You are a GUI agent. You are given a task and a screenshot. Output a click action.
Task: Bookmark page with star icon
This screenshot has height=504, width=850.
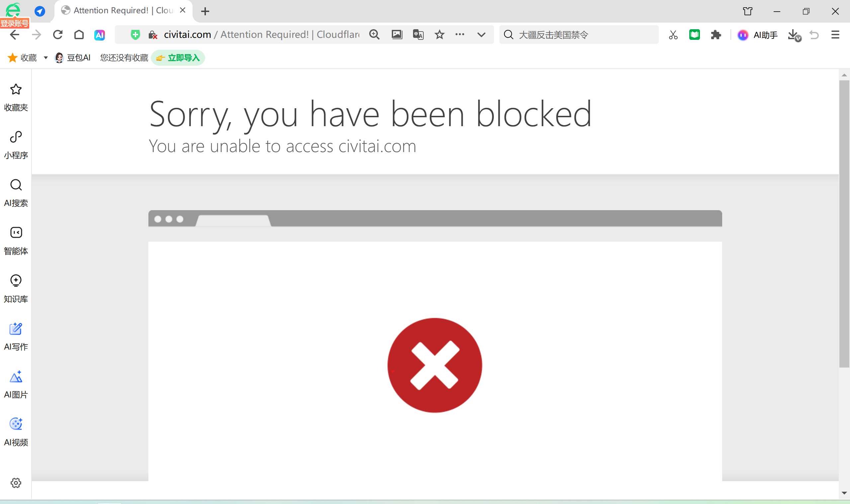pos(439,35)
